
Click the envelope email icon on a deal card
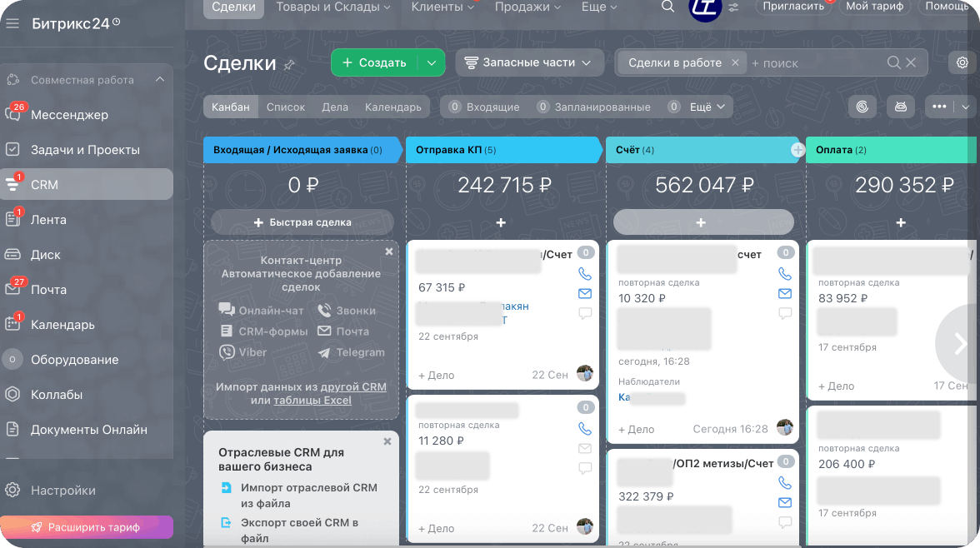584,293
